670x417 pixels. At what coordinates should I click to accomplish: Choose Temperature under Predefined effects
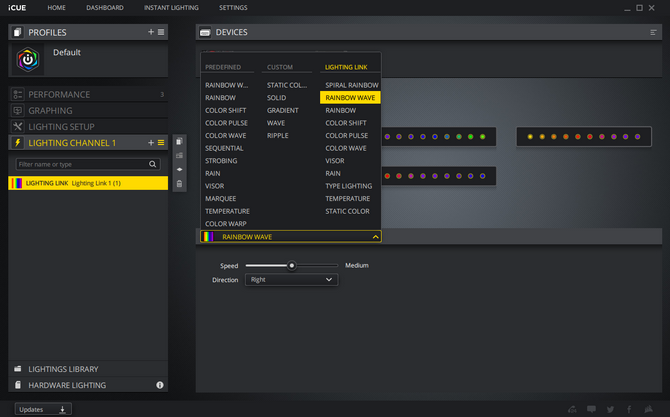pyautogui.click(x=227, y=211)
